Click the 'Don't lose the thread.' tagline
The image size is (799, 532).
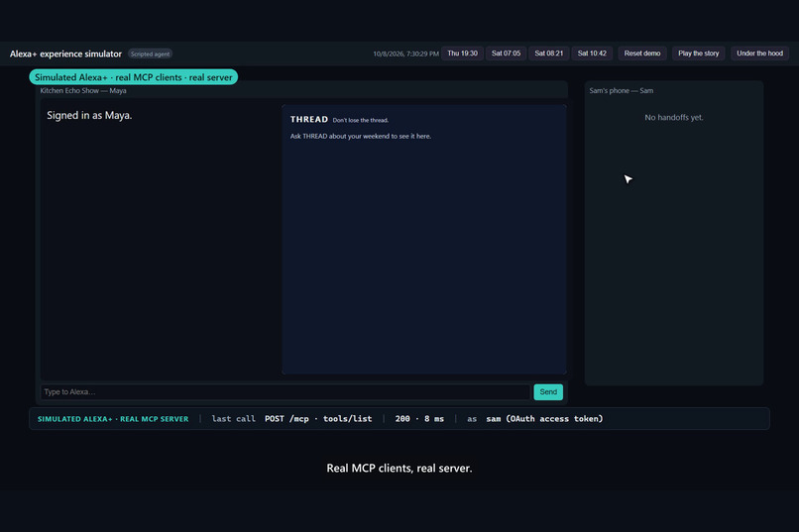tap(360, 120)
